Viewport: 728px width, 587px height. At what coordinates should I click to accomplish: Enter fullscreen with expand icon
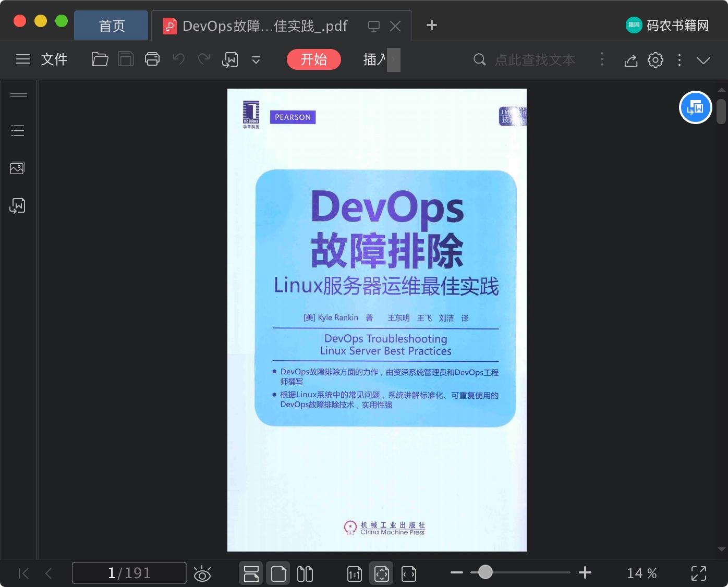click(x=699, y=573)
